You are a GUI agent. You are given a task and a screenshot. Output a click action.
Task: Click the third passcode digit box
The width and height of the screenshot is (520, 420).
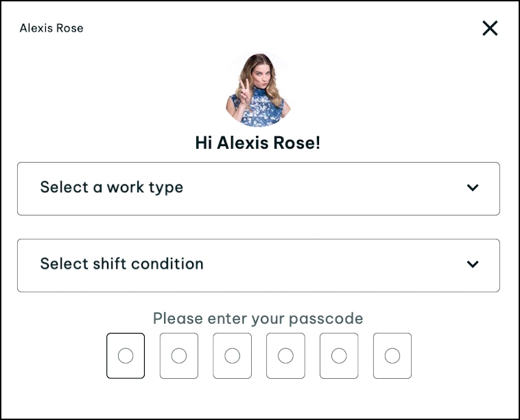tap(232, 355)
